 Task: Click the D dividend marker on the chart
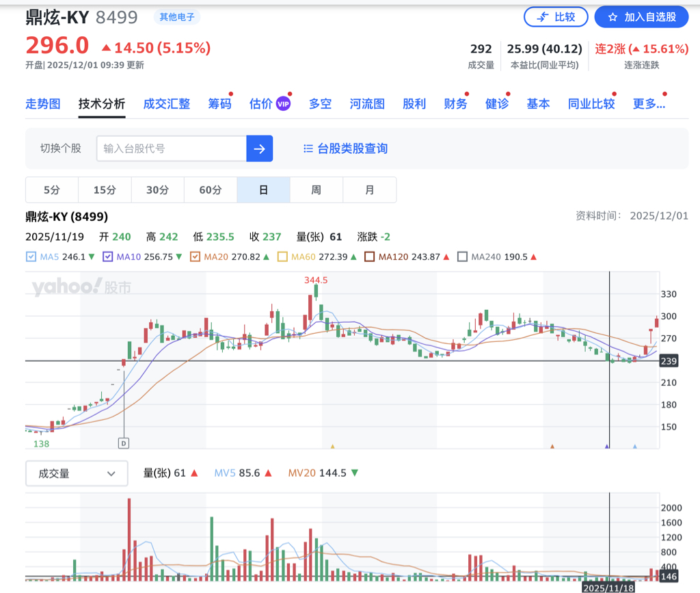pos(124,443)
